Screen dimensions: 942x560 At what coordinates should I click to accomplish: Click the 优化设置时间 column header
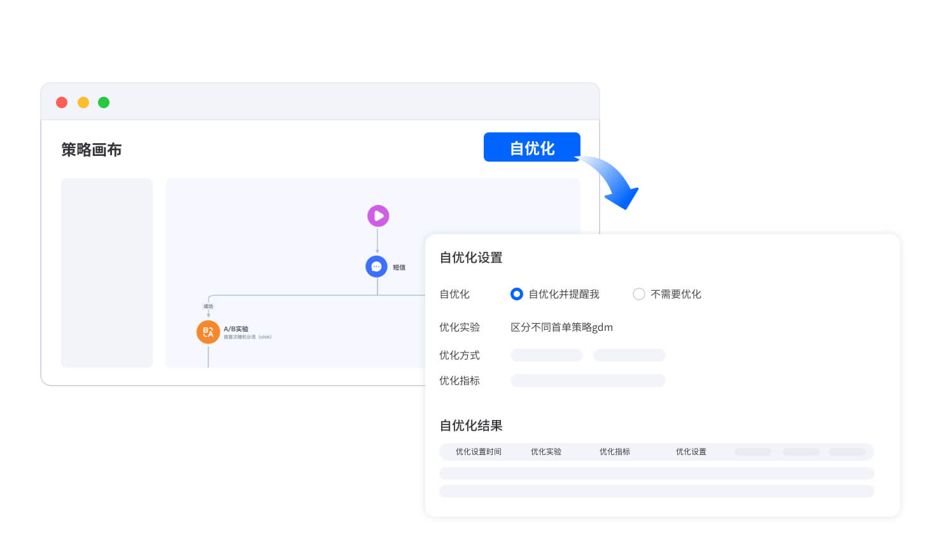[479, 452]
